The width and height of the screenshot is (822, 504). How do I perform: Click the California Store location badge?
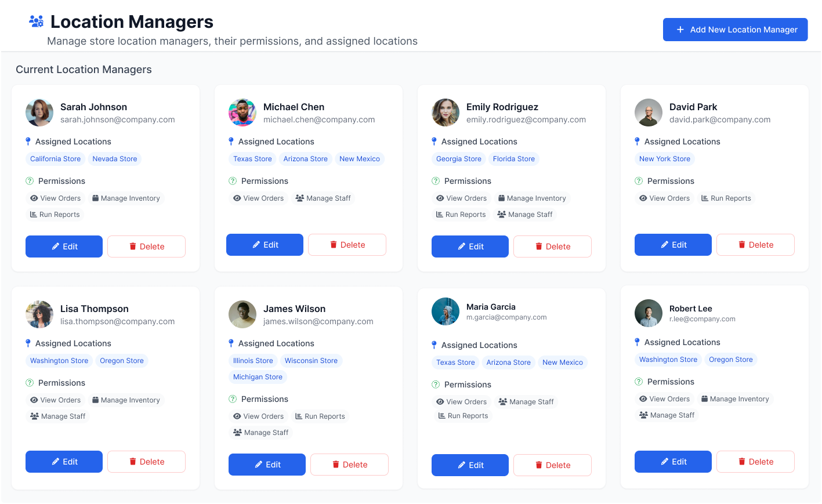click(x=55, y=158)
